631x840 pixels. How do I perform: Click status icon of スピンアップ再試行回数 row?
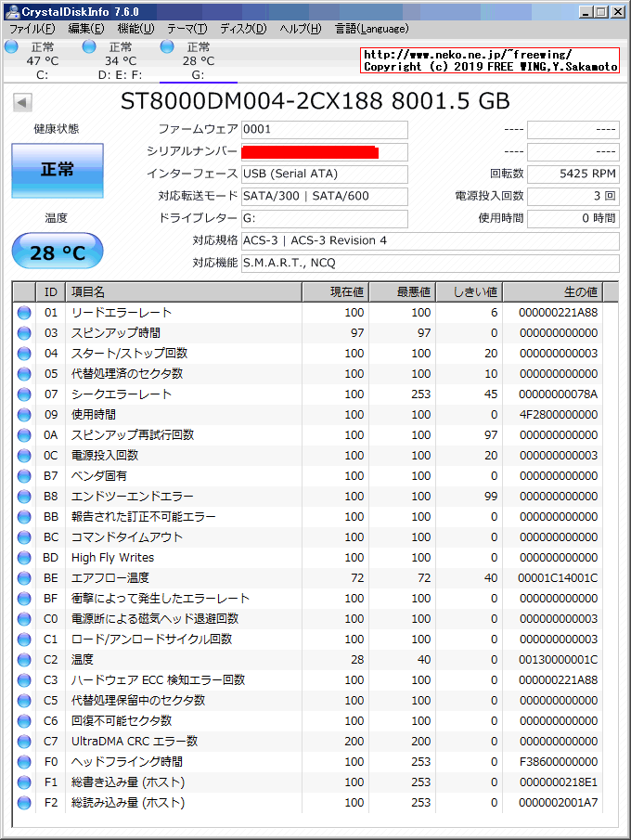tap(24, 435)
